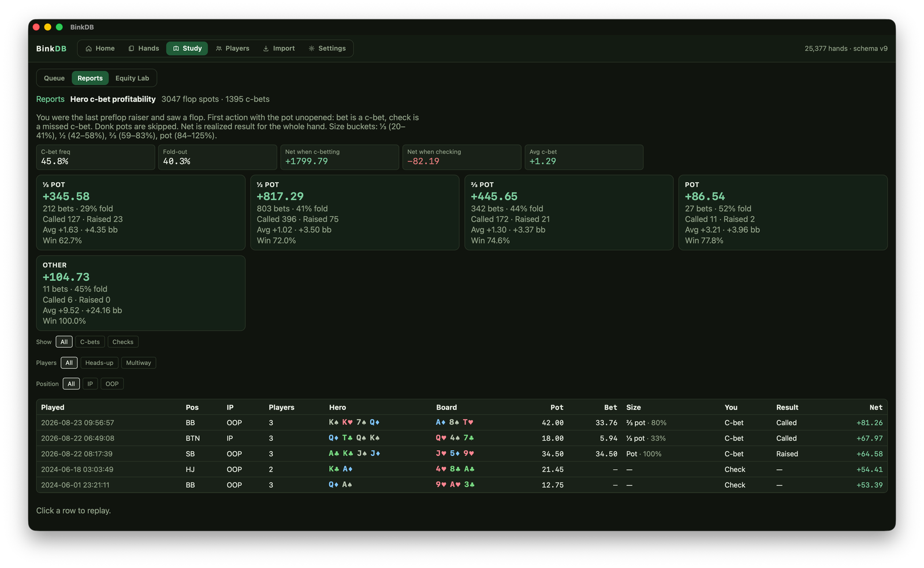This screenshot has width=924, height=568.
Task: Click the Import download icon
Action: [266, 49]
